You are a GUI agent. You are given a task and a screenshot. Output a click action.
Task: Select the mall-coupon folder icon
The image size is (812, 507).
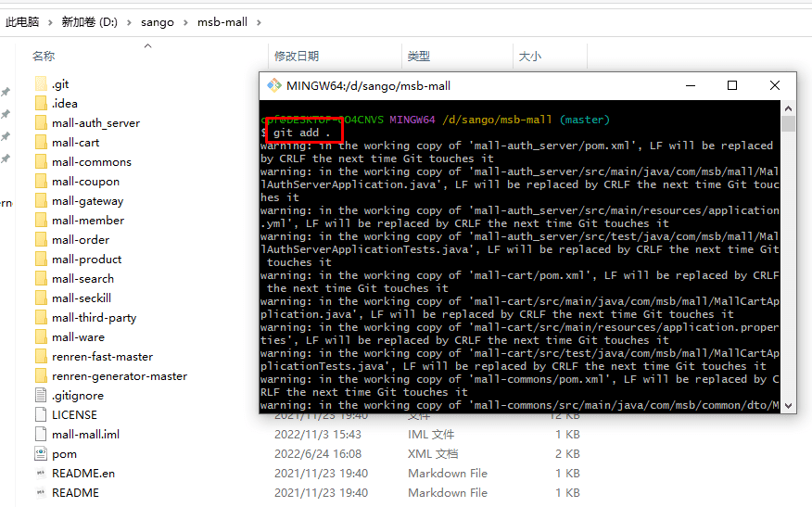[41, 182]
